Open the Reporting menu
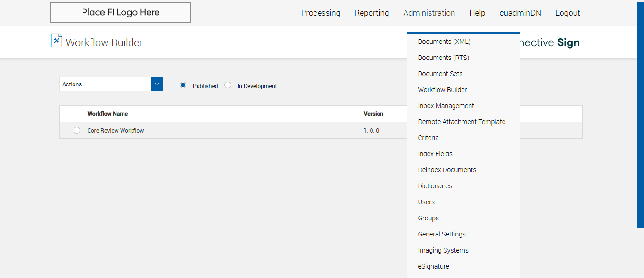 coord(372,13)
